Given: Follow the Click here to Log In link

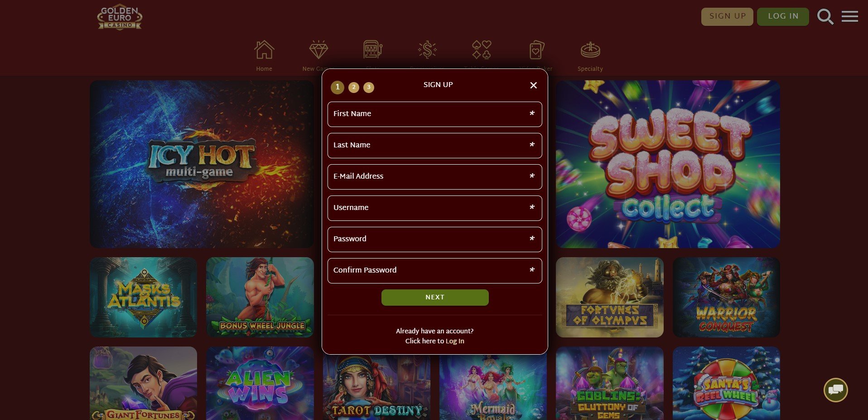Looking at the screenshot, I should click(435, 341).
